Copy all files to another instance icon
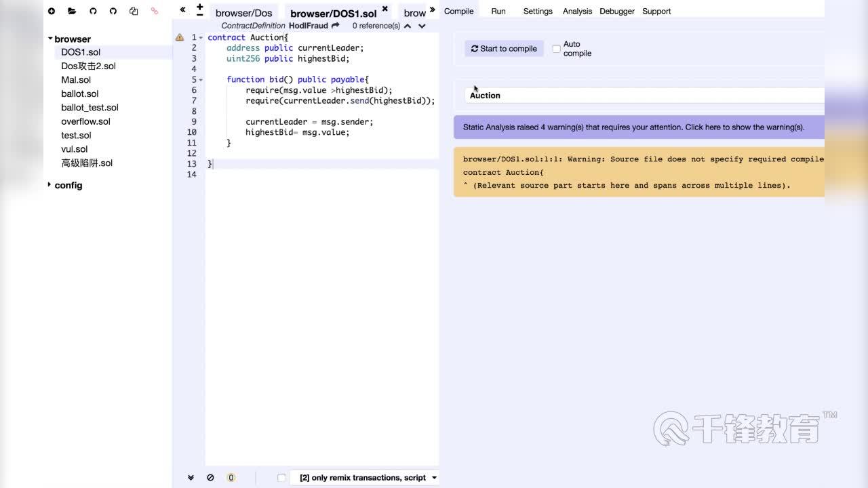Screen dimensions: 868x488 [134, 11]
